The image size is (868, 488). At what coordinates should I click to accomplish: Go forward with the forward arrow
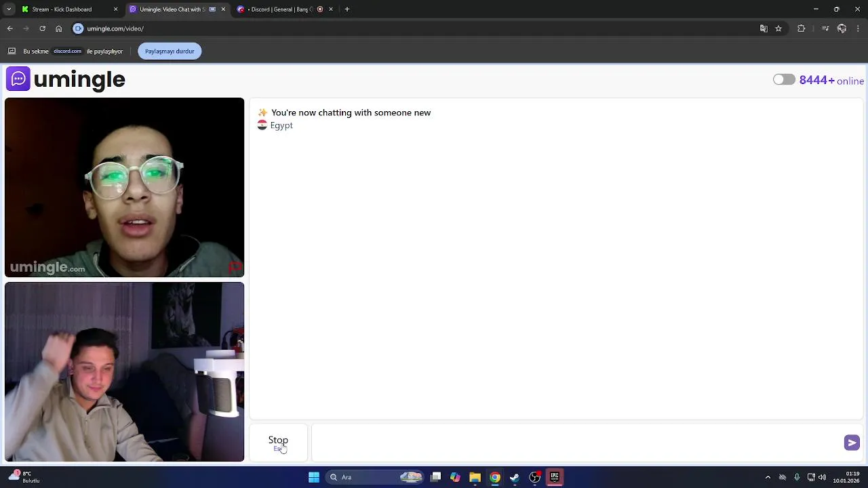pyautogui.click(x=26, y=28)
